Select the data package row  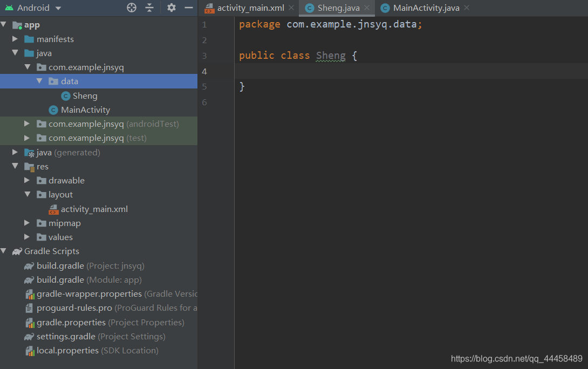click(99, 81)
